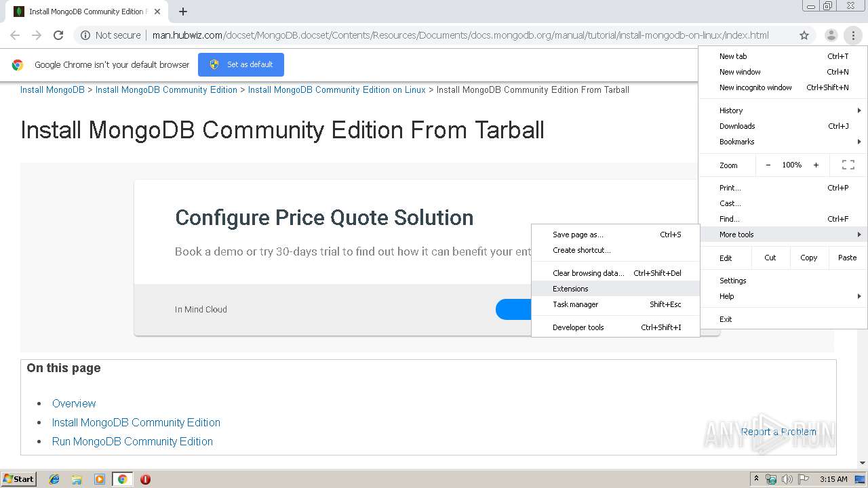868x488 pixels.
Task: Close Chrome's three-dot menu button
Action: 852,35
